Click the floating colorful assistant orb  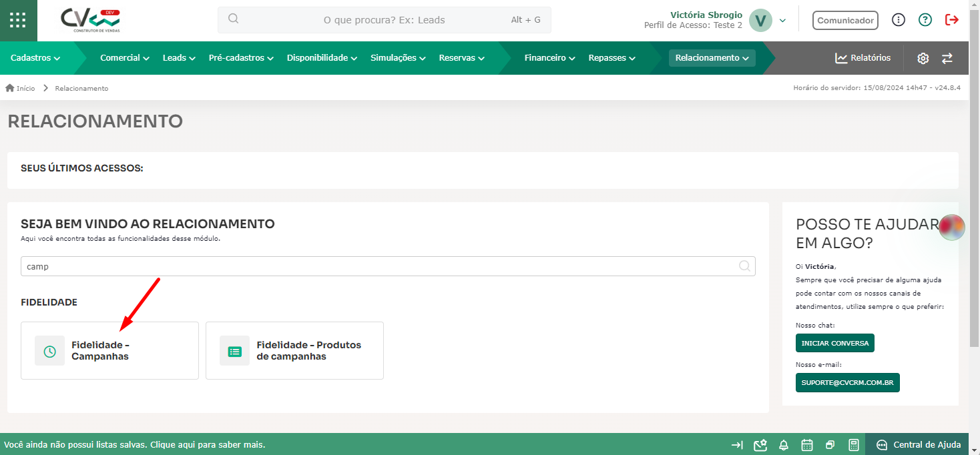(x=952, y=227)
